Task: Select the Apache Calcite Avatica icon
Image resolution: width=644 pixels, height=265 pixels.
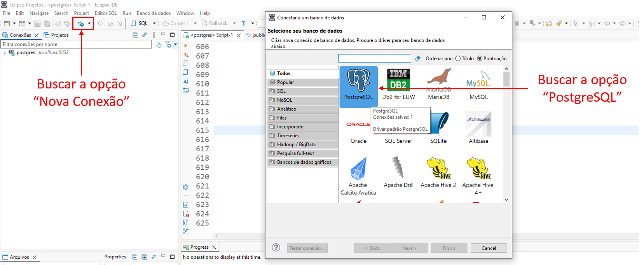Action: tap(358, 176)
